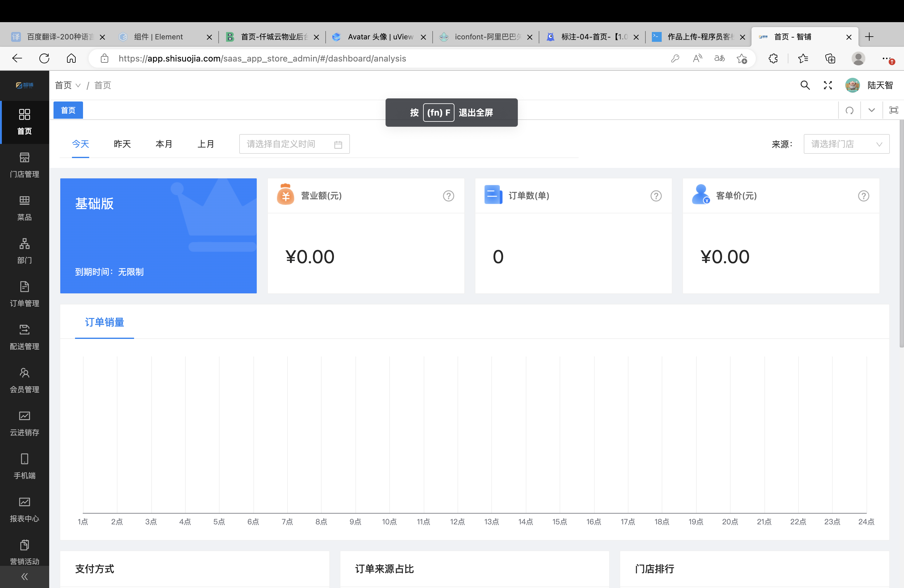Image resolution: width=904 pixels, height=588 pixels.
Task: Refresh the current page tab icon
Action: pyautogui.click(x=849, y=110)
